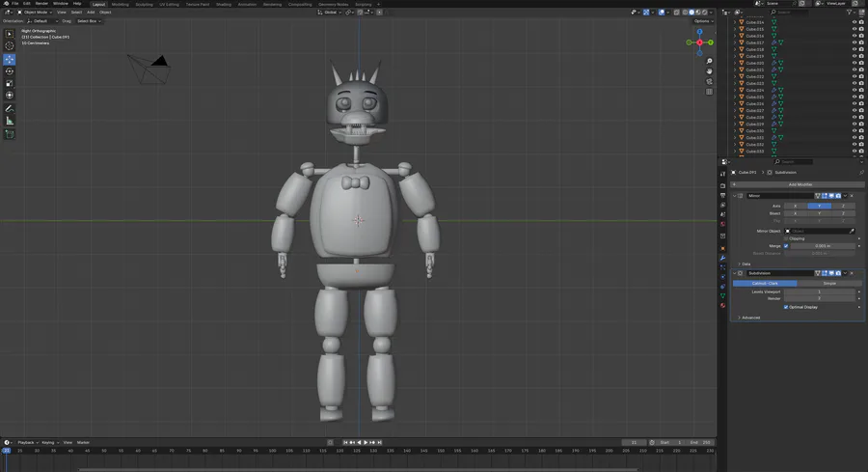The height and width of the screenshot is (472, 868).
Task: Open the Global transform orientation dropdown
Action: tap(330, 13)
